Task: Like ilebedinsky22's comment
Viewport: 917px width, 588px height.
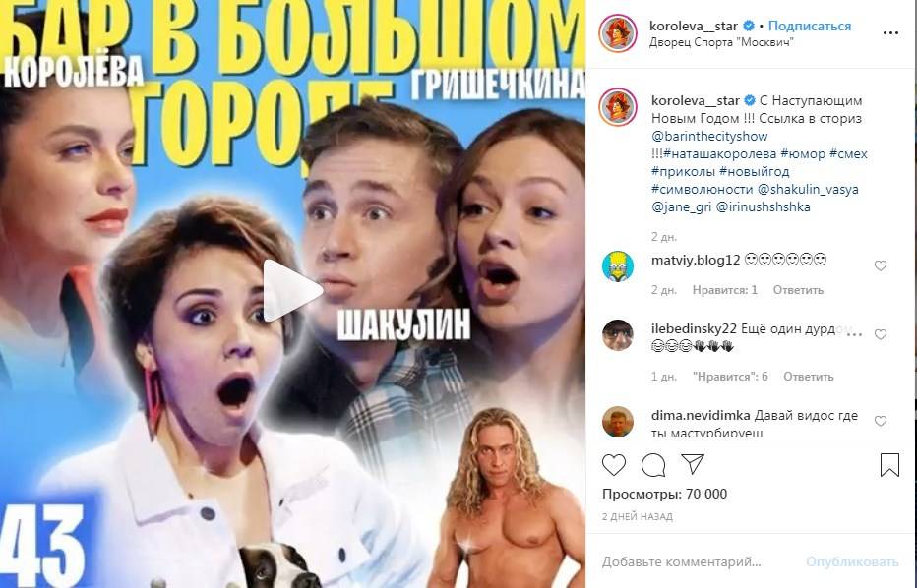Action: tap(881, 334)
